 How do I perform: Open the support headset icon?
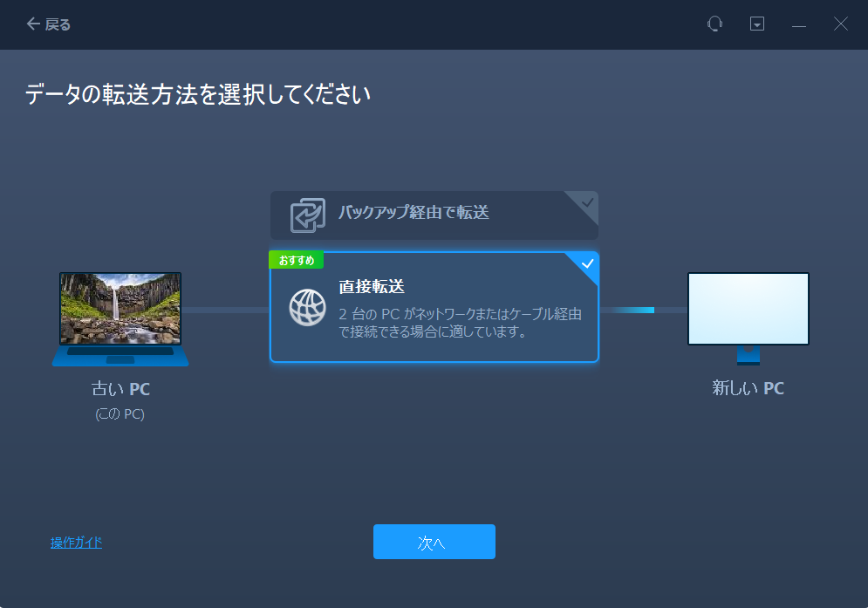(714, 24)
